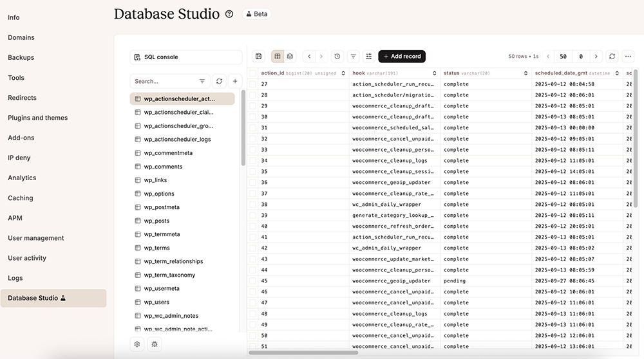Go to next page of rows
The image size is (644, 359).
pyautogui.click(x=596, y=56)
